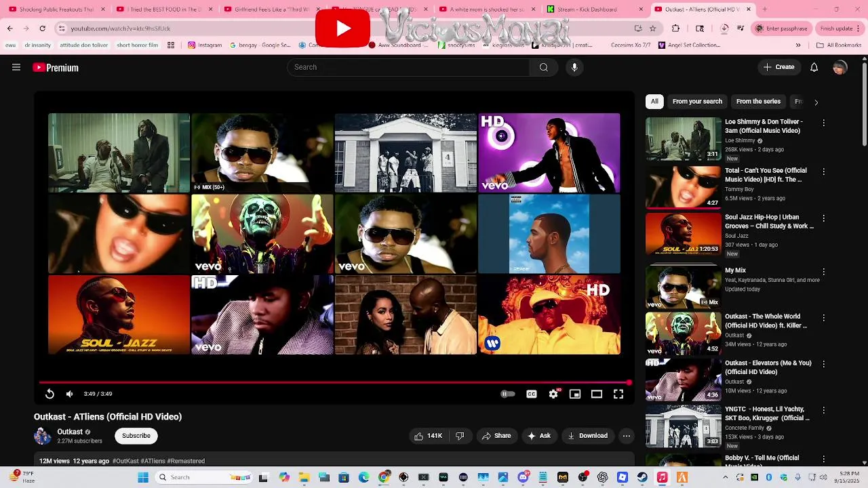
Task: Click the Share button
Action: tap(496, 436)
